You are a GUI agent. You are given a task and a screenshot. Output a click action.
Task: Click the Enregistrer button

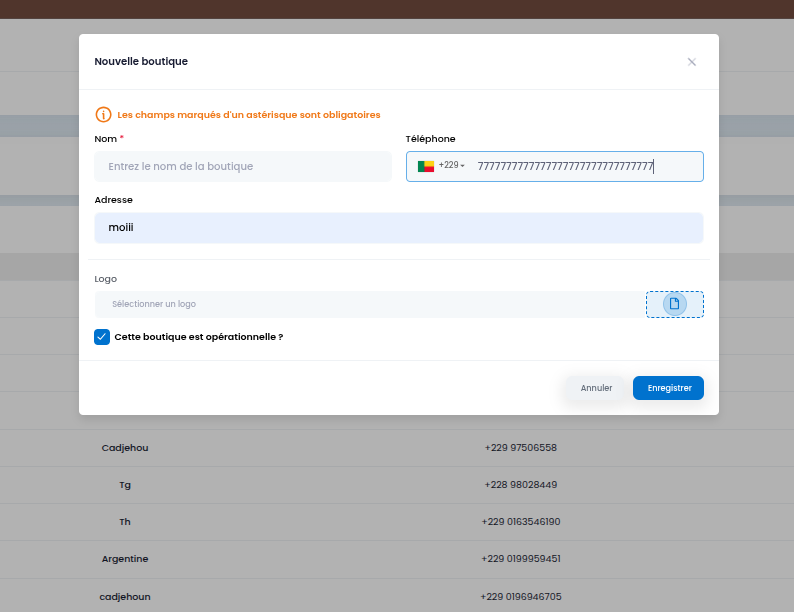click(668, 388)
